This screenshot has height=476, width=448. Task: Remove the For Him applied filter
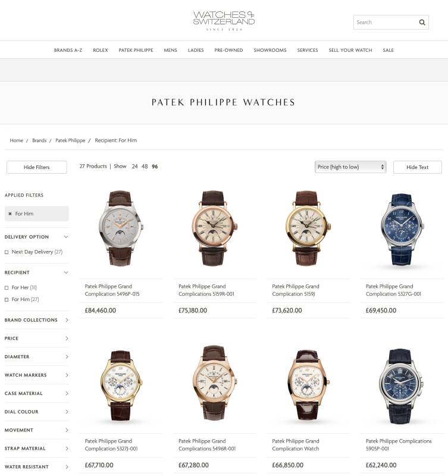[10, 214]
